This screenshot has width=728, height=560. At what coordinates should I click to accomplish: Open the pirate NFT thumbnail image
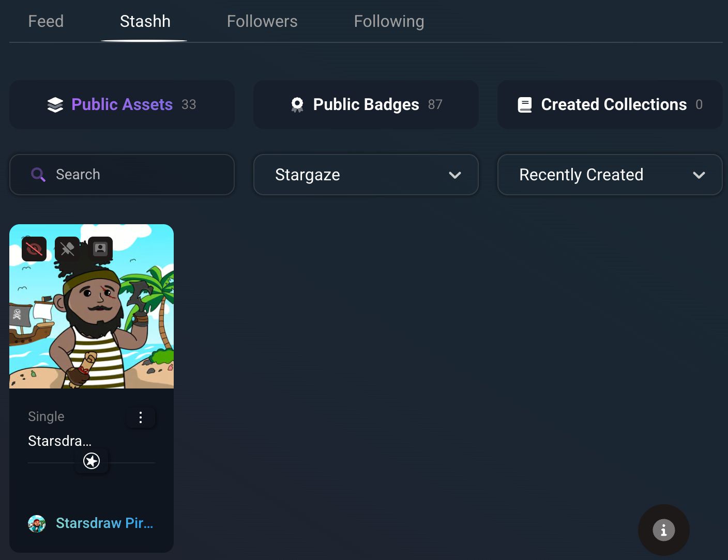pos(92,306)
